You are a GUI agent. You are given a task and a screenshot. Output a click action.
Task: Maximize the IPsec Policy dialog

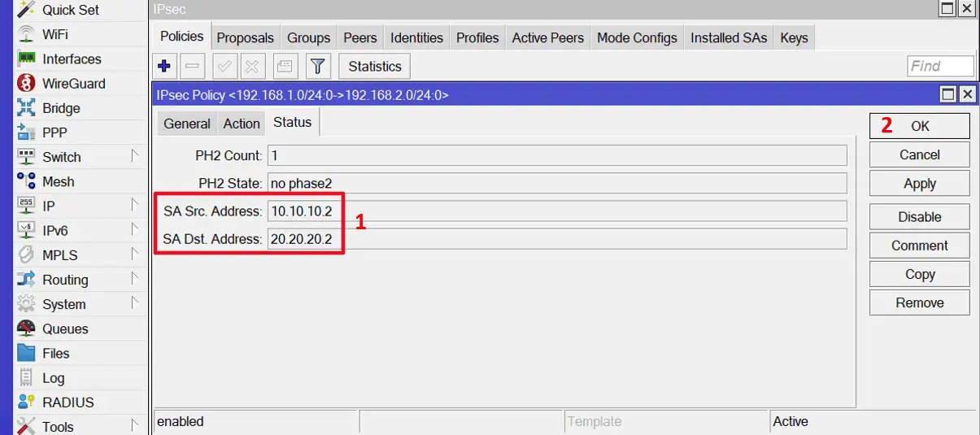point(948,94)
